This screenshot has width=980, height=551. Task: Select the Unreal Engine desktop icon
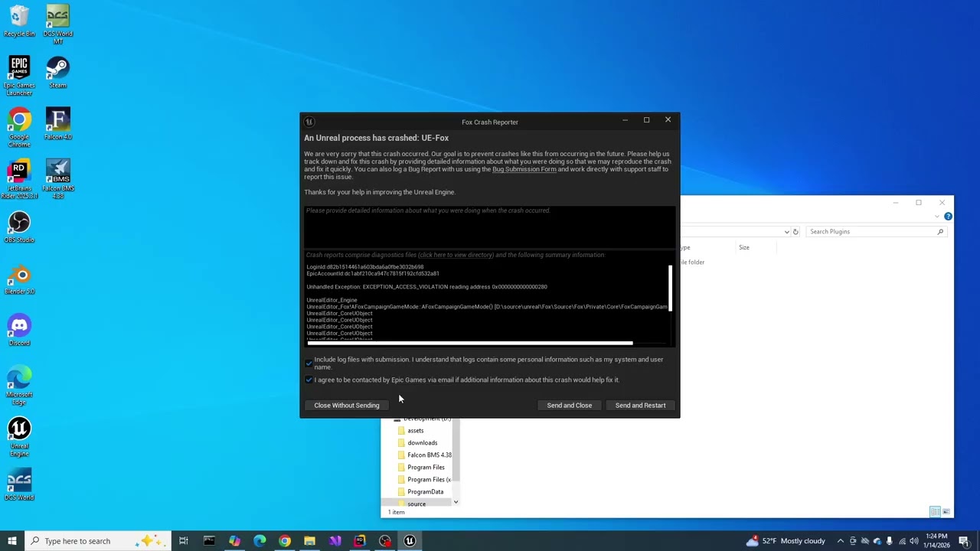click(19, 437)
